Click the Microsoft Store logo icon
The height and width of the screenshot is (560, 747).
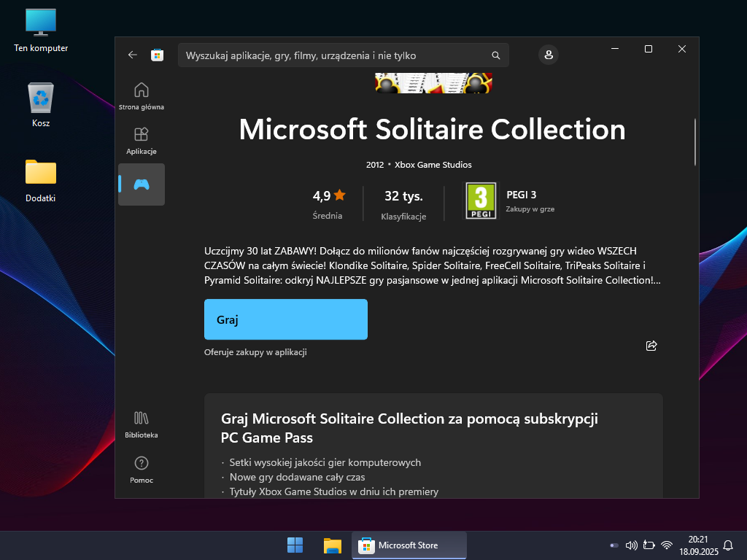(x=157, y=55)
